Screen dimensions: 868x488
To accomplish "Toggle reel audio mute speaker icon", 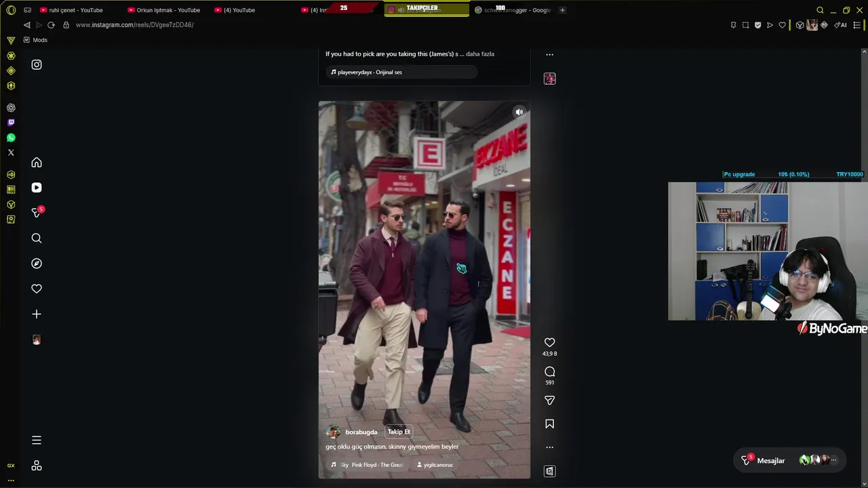I will 519,113.
